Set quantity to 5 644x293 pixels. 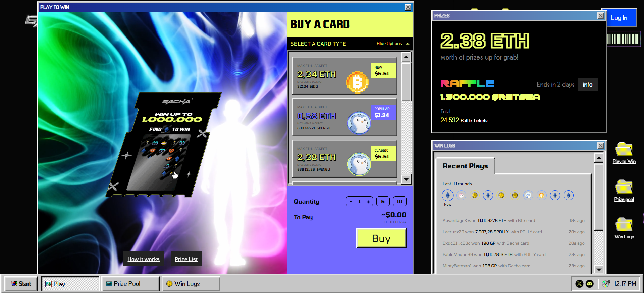(x=383, y=201)
